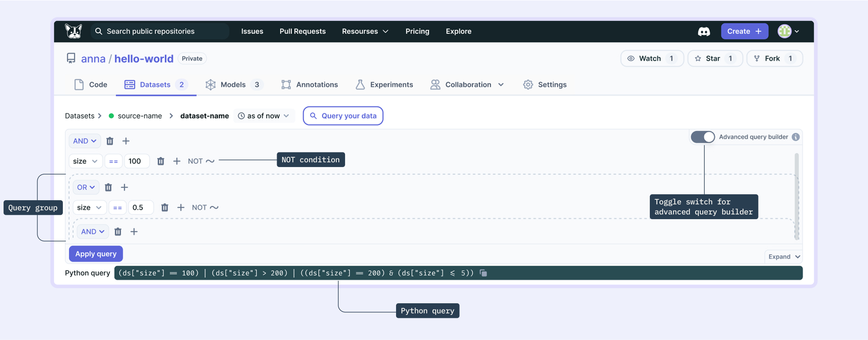Add condition after size == 100 row

[x=177, y=161]
